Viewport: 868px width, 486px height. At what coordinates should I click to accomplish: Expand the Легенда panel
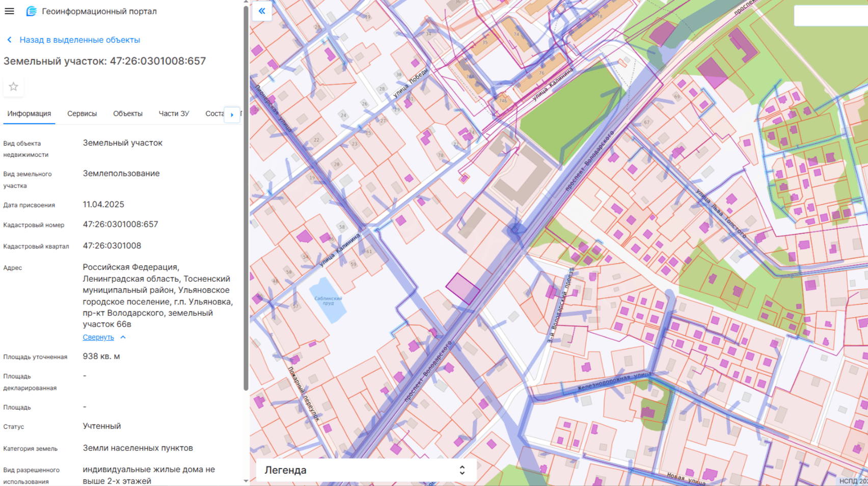462,470
